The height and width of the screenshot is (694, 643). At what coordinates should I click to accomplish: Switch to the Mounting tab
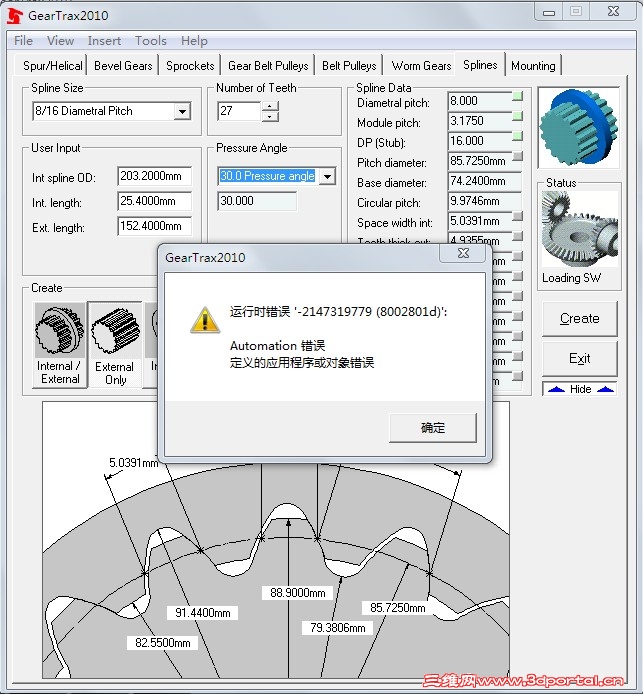pos(533,66)
